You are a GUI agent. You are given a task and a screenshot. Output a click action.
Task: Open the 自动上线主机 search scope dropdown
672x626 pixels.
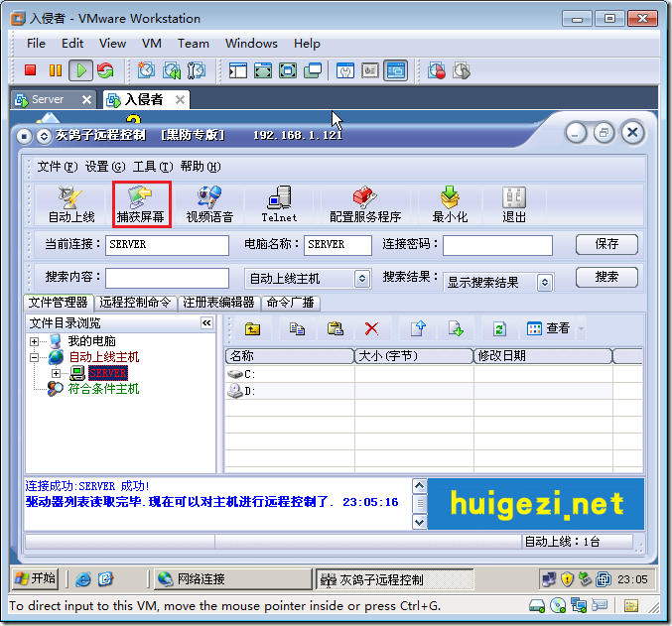[362, 279]
